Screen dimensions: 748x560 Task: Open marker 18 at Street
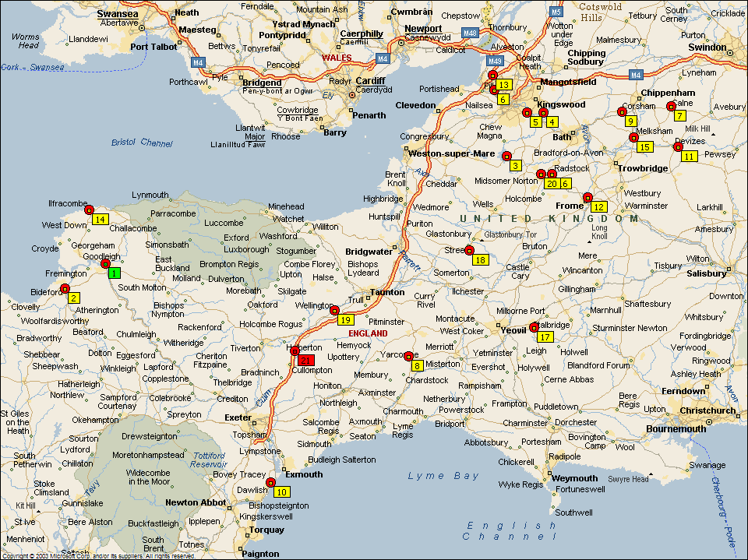coord(480,259)
